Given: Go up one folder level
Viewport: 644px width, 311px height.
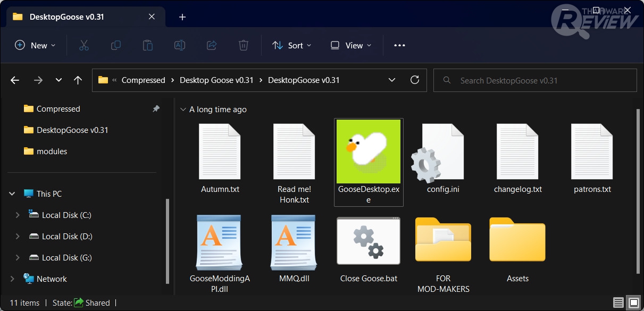Looking at the screenshot, I should (78, 80).
